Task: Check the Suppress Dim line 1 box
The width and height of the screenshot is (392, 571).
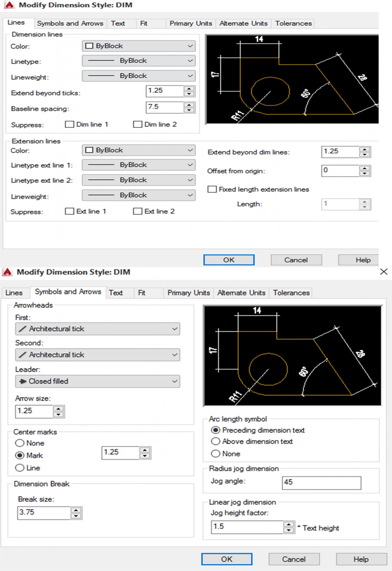Action: tap(70, 124)
